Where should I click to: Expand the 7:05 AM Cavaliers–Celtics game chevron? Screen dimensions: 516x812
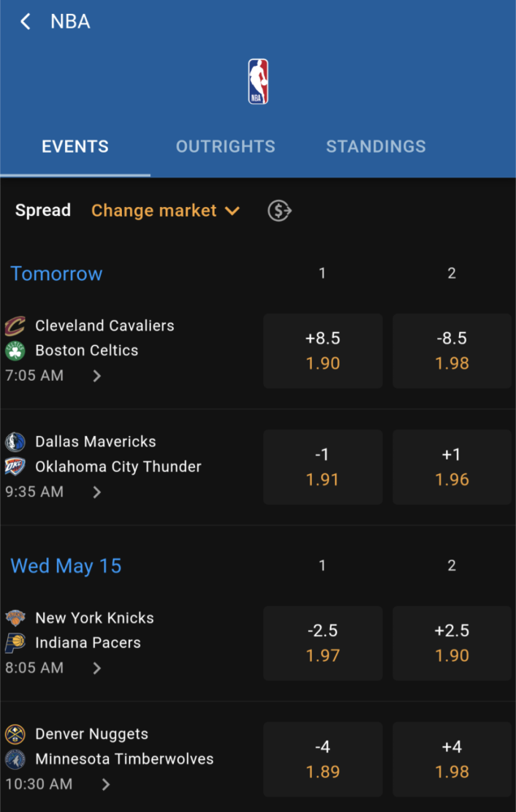pos(97,376)
